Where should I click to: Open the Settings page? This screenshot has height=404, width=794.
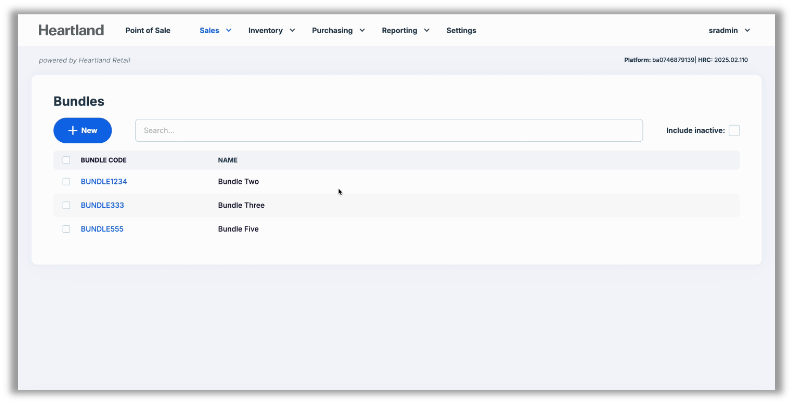click(461, 30)
